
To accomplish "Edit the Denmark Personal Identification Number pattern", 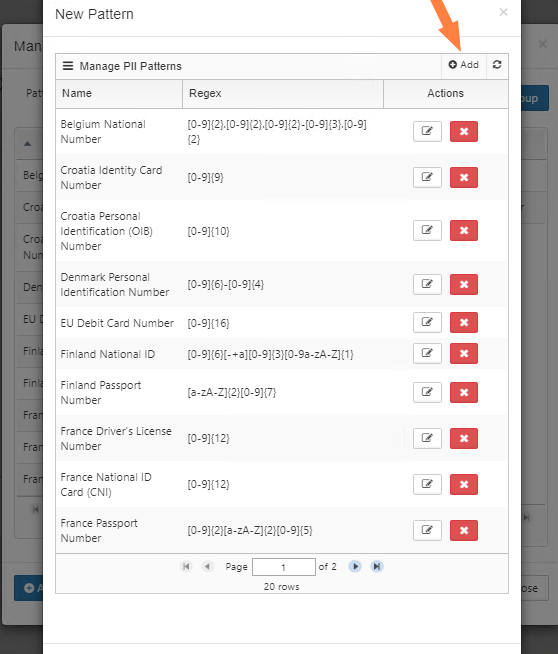I will (427, 284).
